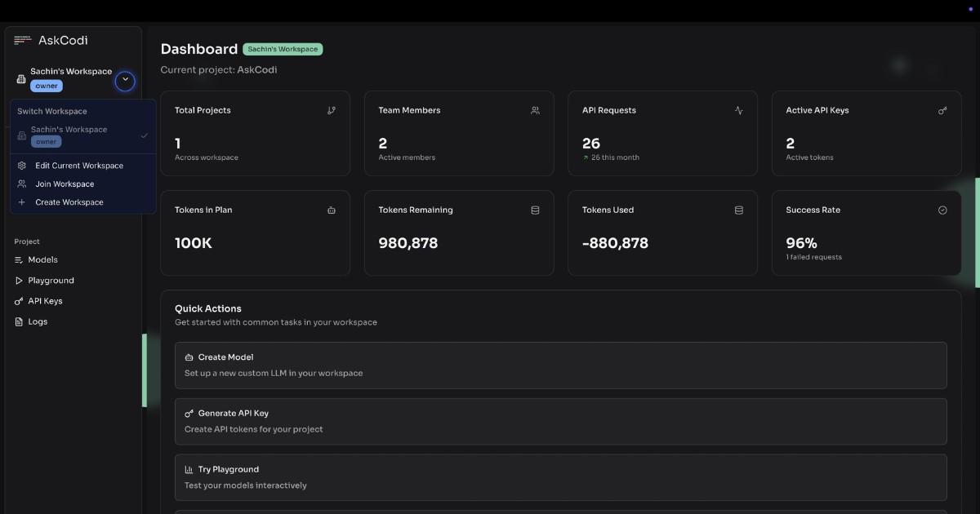Click the gear icon for Edit Current Workspace
This screenshot has width=980, height=514.
point(22,166)
